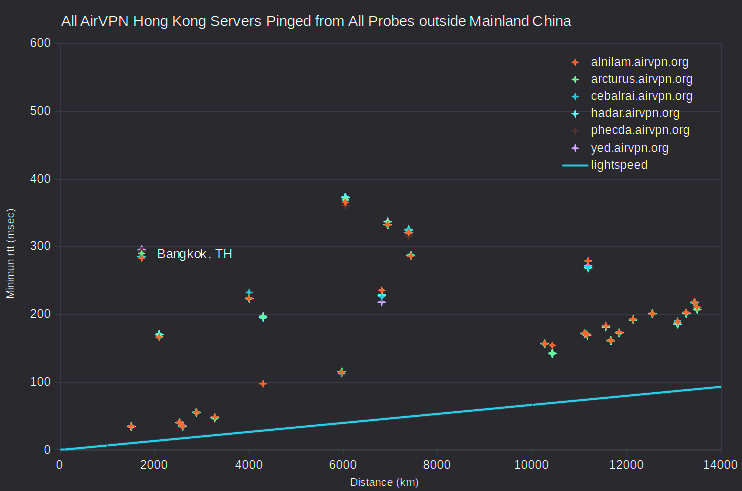Select the yed.airvpn.org legend label
This screenshot has height=491, width=742.
point(629,148)
